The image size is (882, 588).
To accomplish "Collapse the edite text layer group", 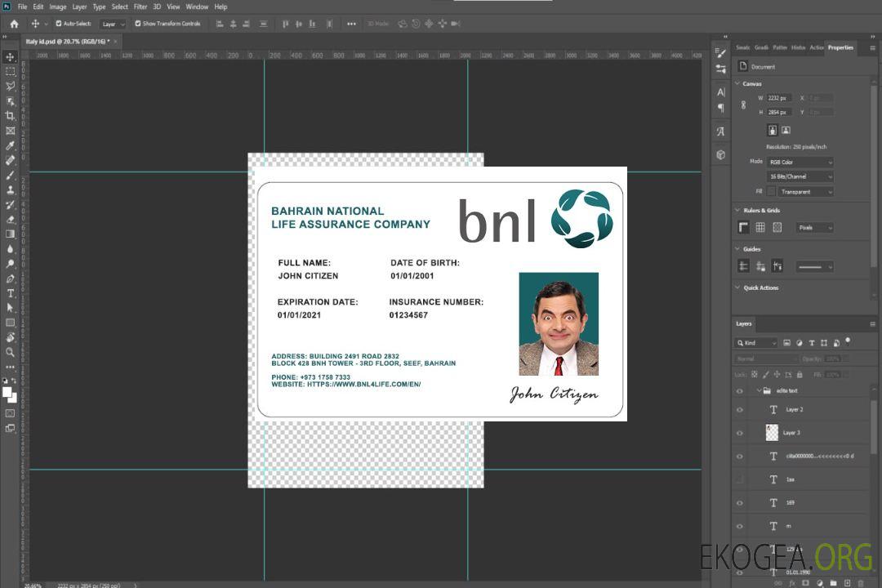I will click(759, 390).
